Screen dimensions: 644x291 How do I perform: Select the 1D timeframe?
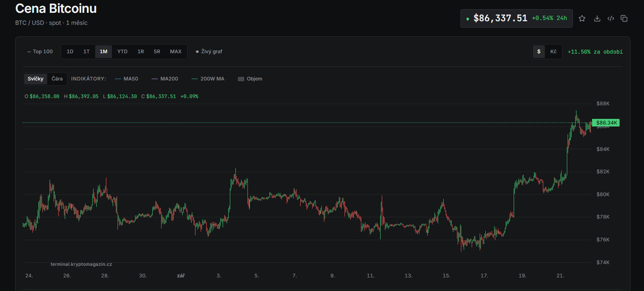point(70,52)
